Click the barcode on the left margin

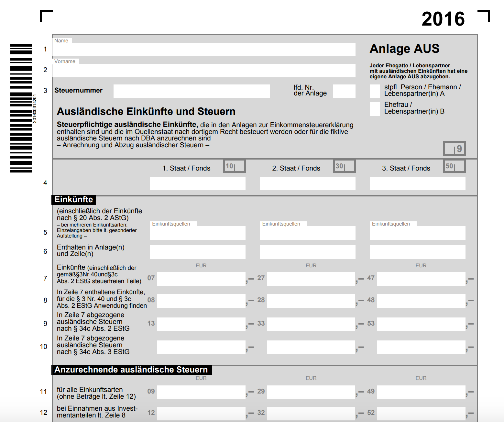pyautogui.click(x=21, y=108)
